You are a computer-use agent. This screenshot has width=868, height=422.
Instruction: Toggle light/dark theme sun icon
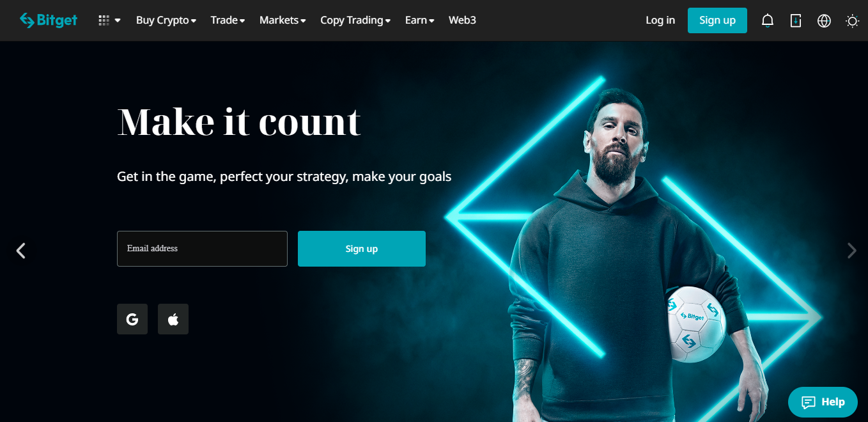click(x=852, y=20)
